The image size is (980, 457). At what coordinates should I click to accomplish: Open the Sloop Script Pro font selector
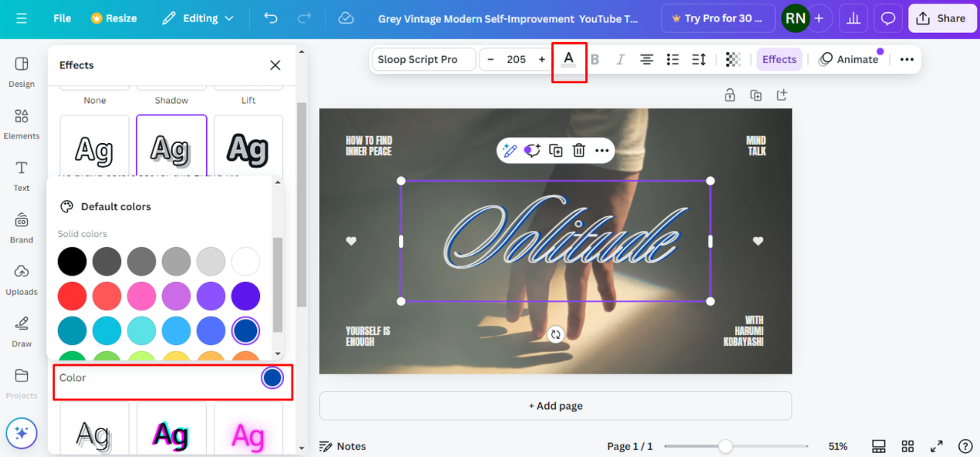422,59
